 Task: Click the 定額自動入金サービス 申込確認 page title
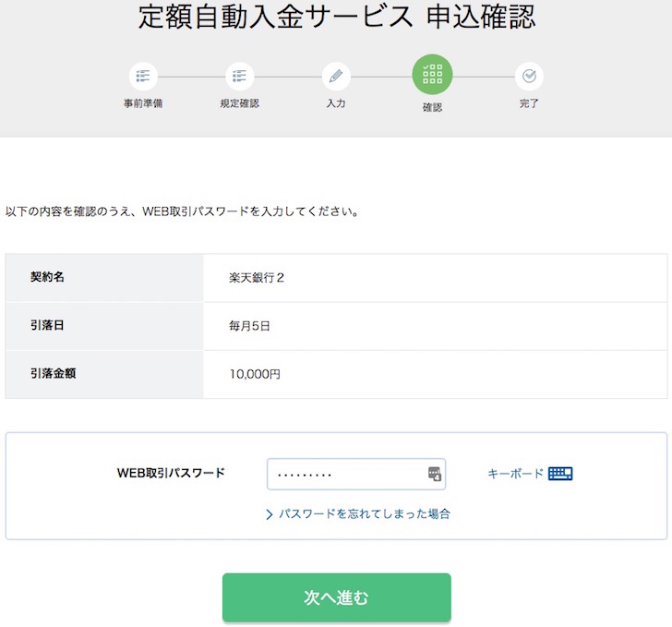(x=337, y=17)
